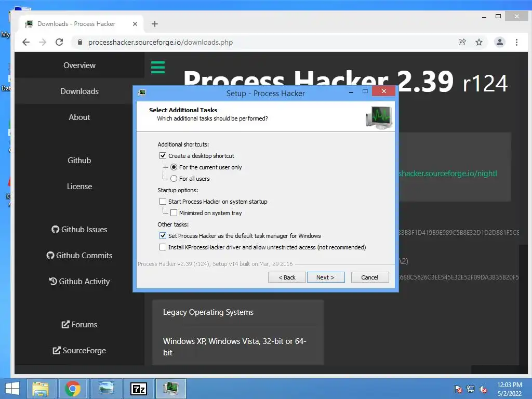Reload the page in Chrome

tap(59, 42)
